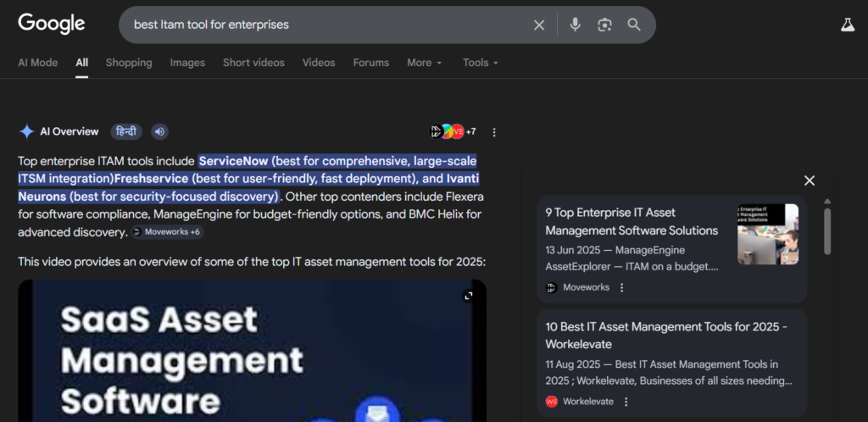The height and width of the screenshot is (422, 868).
Task: Expand the video to fullscreen
Action: (x=467, y=296)
